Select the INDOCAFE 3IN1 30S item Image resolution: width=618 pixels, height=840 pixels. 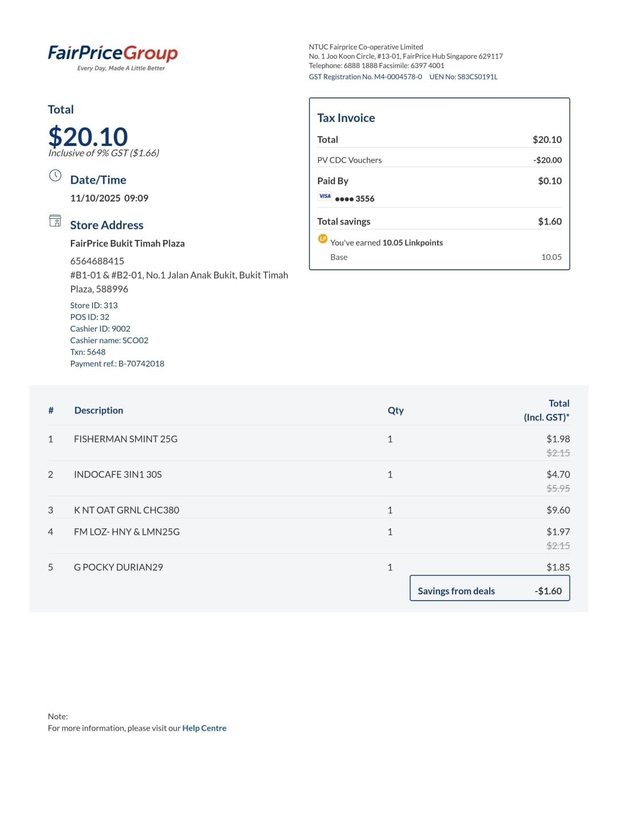(118, 475)
